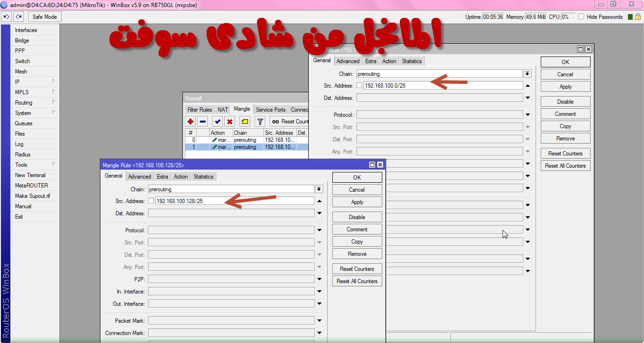Click the green status square in the top bar

pyautogui.click(x=630, y=17)
